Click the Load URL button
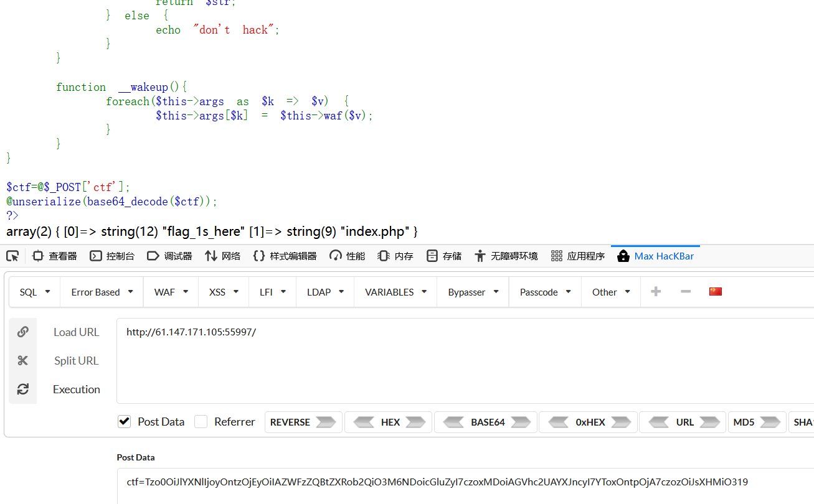This screenshot has height=504, width=814. [76, 332]
